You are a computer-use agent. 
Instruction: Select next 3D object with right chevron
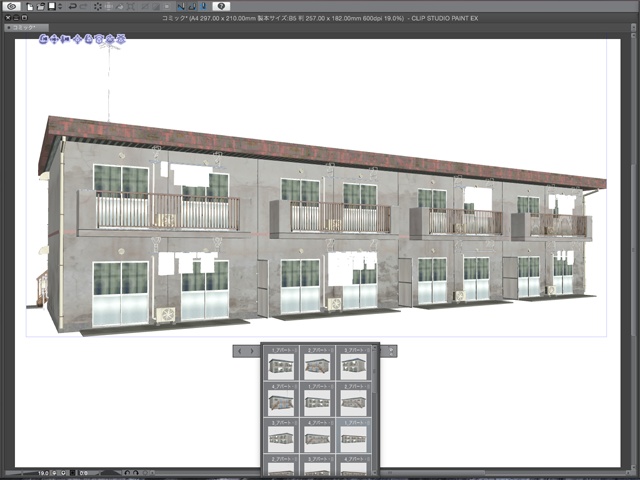252,351
